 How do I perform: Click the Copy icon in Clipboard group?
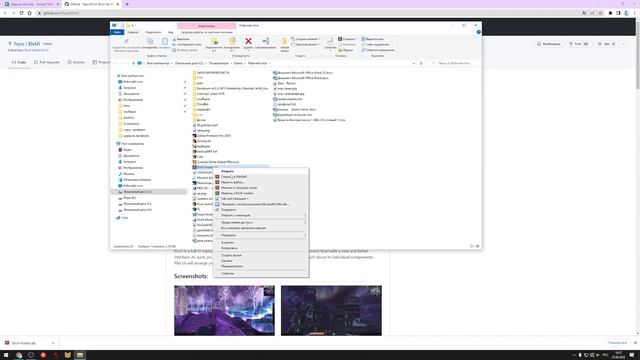click(x=150, y=41)
